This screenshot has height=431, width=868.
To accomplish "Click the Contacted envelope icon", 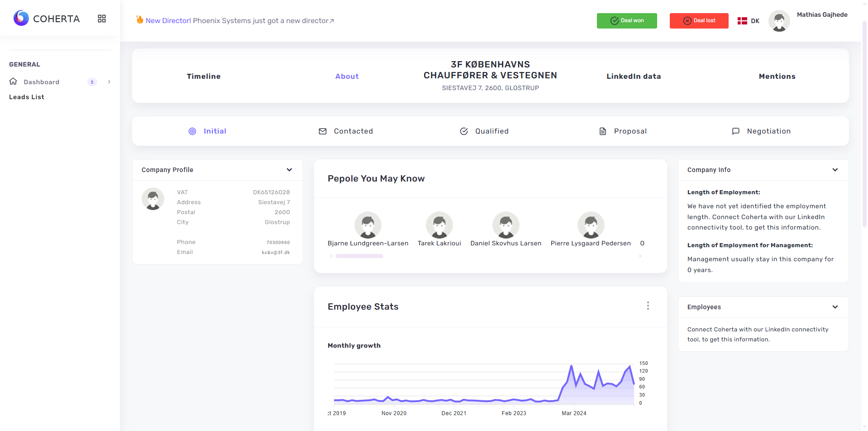I will (x=323, y=131).
